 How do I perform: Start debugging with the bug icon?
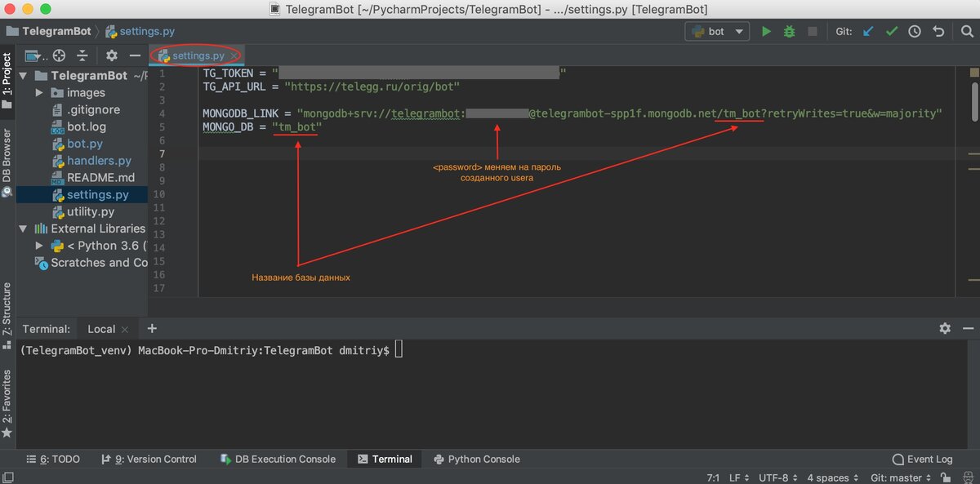coord(789,31)
